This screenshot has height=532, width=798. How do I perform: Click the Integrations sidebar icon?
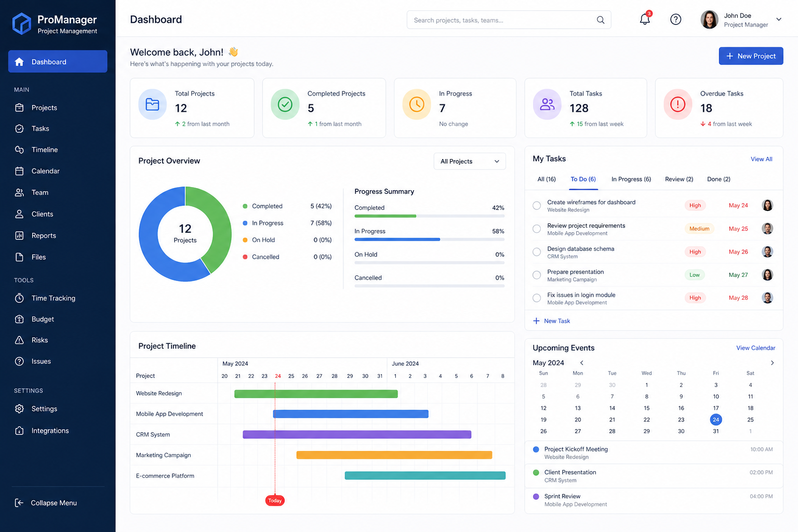tap(20, 431)
